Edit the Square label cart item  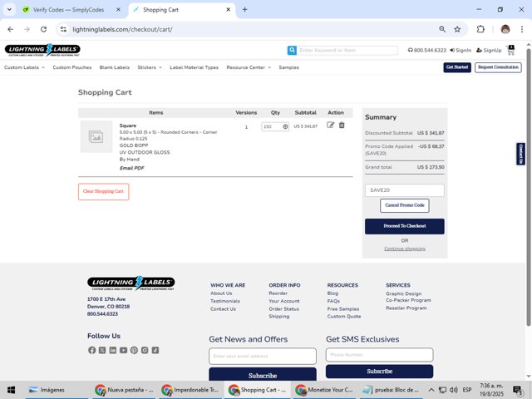(330, 126)
